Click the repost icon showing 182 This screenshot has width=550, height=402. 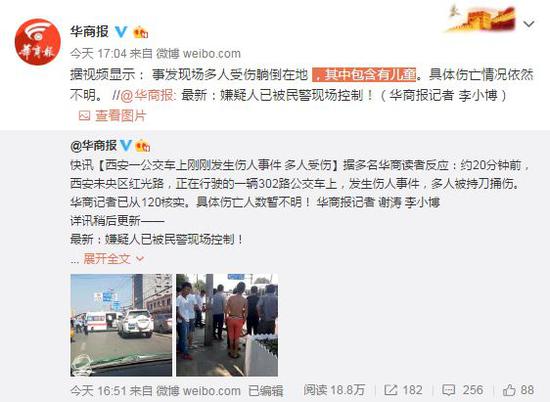390,390
